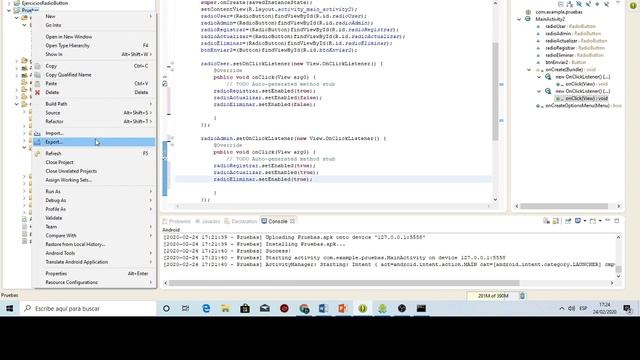Screen dimensions: 640x360
Task: Toggle Hide Local Types in Outline toolbar
Action: pyautogui.click(x=607, y=4)
